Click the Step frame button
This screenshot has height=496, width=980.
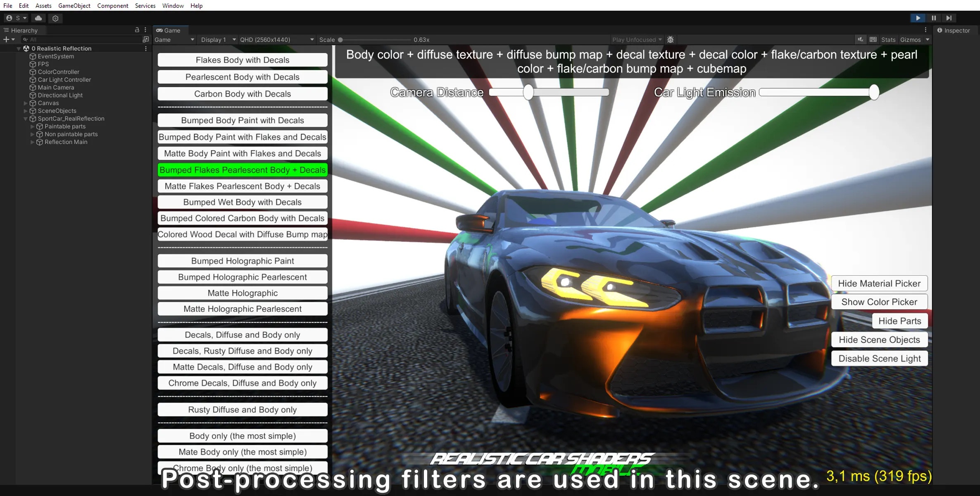(x=949, y=18)
